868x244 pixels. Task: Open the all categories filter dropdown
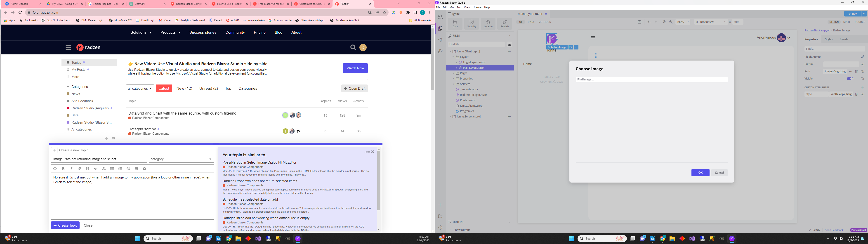click(140, 88)
